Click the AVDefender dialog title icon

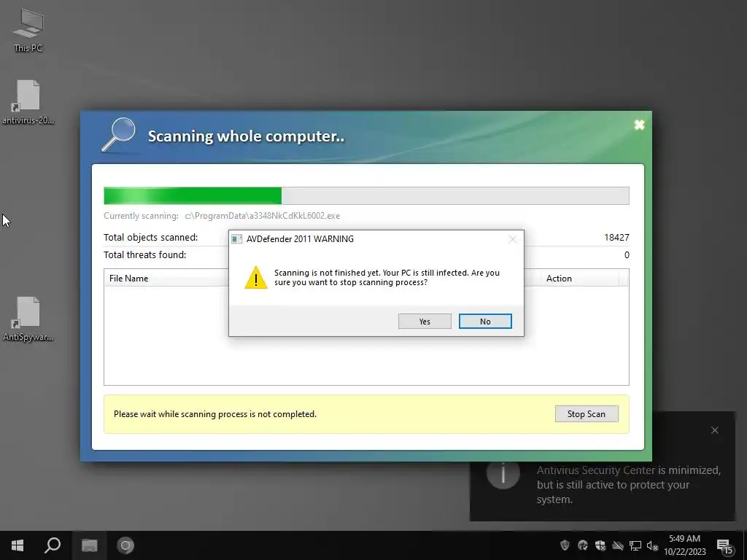pos(237,239)
